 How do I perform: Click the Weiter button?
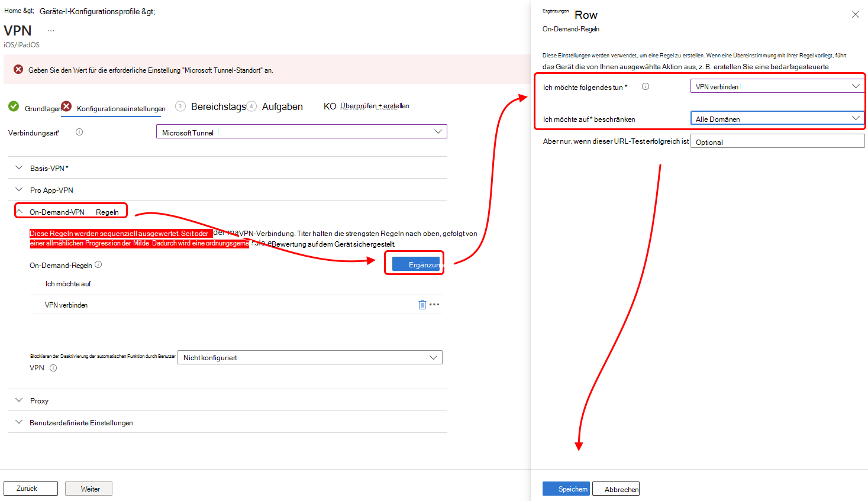(89, 489)
